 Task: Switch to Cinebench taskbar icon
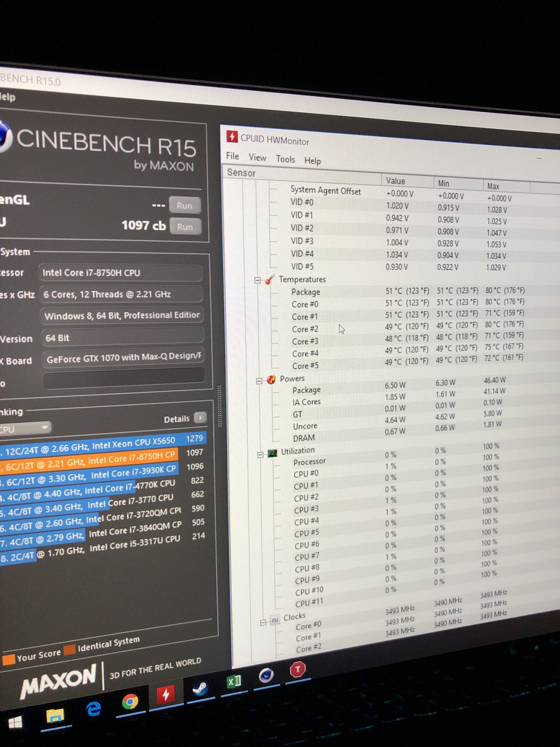coord(266,675)
